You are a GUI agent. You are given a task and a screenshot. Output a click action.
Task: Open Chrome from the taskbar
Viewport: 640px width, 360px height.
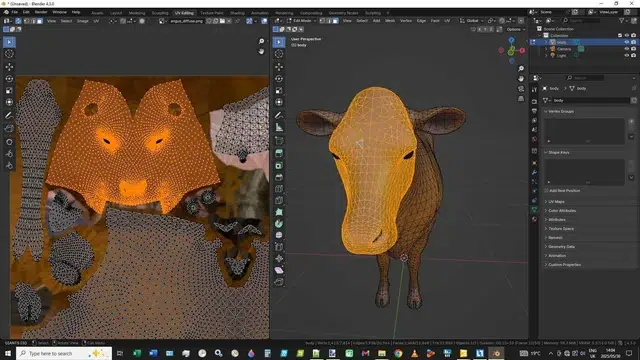(398, 353)
